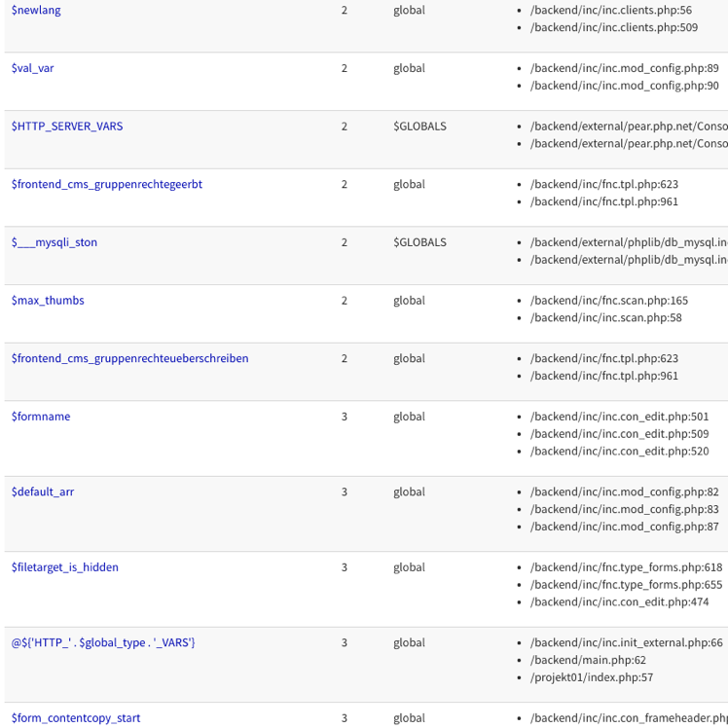Select path /backend/inc/inc.mod_config.php:90
This screenshot has width=728, height=728.
tap(625, 86)
